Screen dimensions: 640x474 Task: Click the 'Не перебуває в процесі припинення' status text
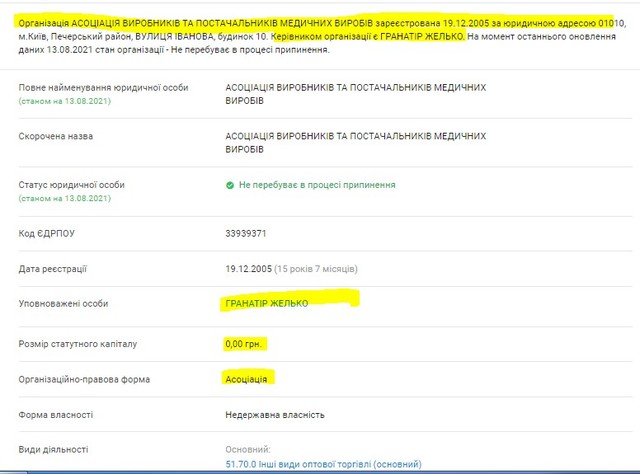316,185
